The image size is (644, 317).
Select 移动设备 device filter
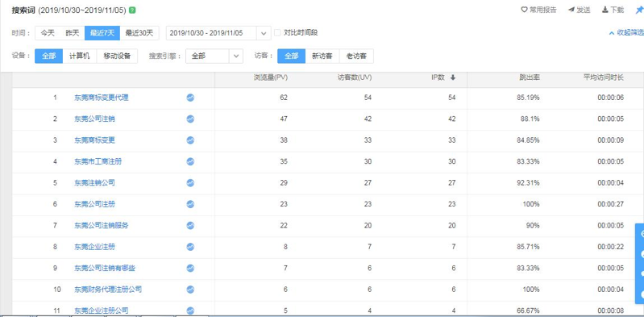[117, 56]
